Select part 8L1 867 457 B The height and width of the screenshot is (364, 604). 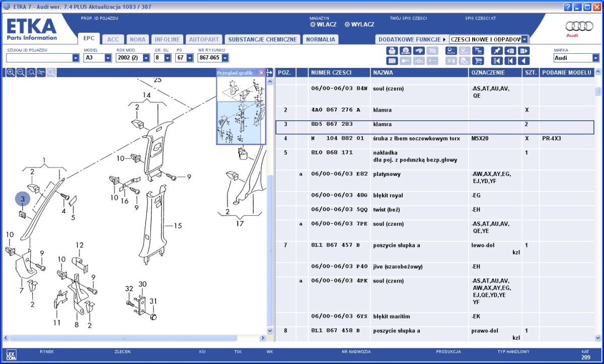pyautogui.click(x=335, y=245)
